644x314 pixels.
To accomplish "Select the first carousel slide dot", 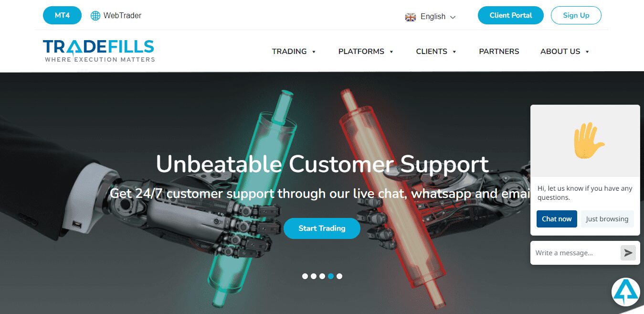I will pyautogui.click(x=305, y=276).
